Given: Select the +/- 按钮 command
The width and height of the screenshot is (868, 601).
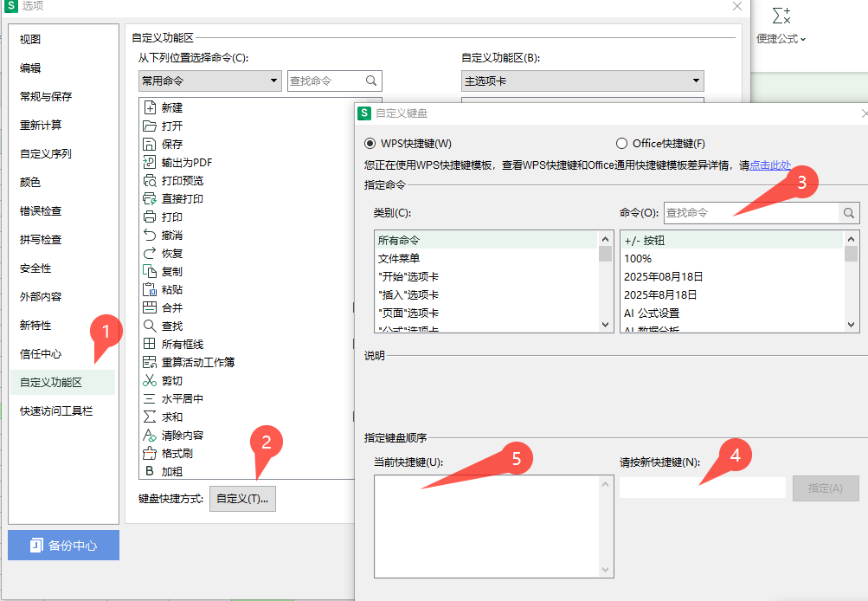Looking at the screenshot, I should 732,241.
